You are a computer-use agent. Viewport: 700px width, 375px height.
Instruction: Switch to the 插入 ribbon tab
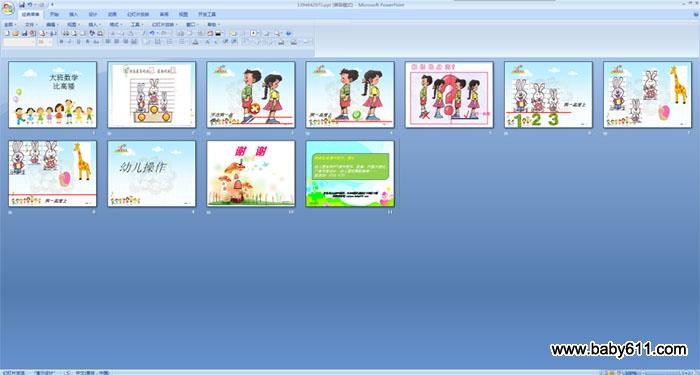point(74,14)
